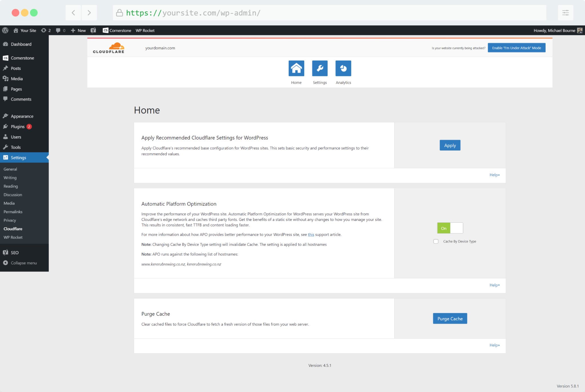Open WP Rocket settings submenu item
This screenshot has width=585, height=392.
coord(13,237)
